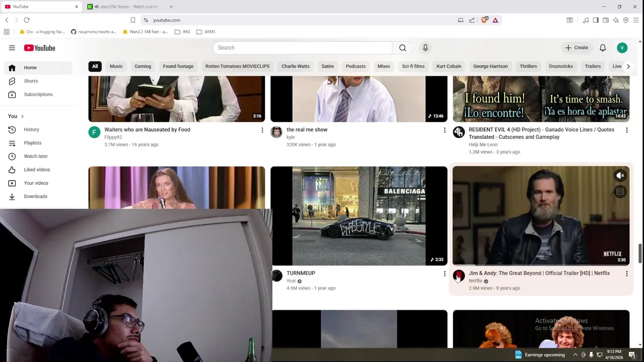Image resolution: width=644 pixels, height=362 pixels.
Task: Open the Create dropdown button
Action: point(577,48)
